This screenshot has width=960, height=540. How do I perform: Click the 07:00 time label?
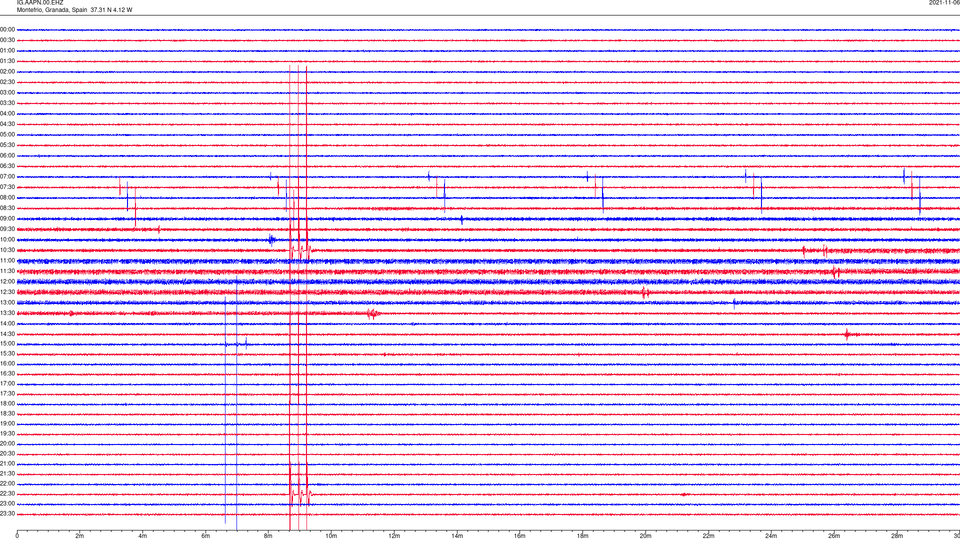[7, 177]
